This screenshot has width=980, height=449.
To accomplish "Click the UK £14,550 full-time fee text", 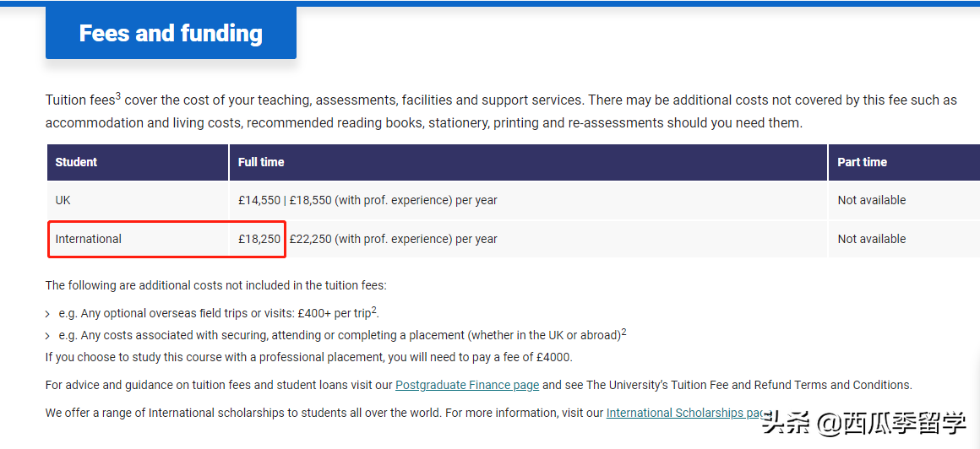I will [259, 200].
